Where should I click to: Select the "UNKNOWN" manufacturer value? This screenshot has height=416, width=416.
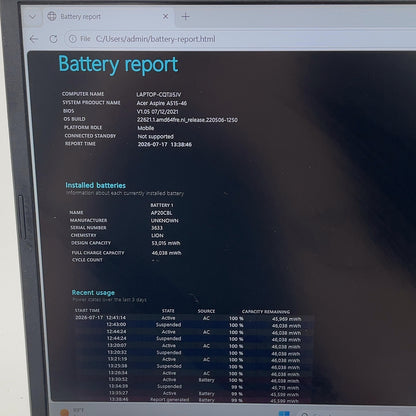tap(165, 221)
